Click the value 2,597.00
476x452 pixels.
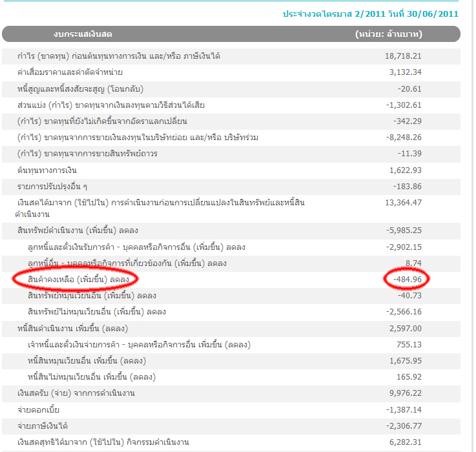(405, 329)
